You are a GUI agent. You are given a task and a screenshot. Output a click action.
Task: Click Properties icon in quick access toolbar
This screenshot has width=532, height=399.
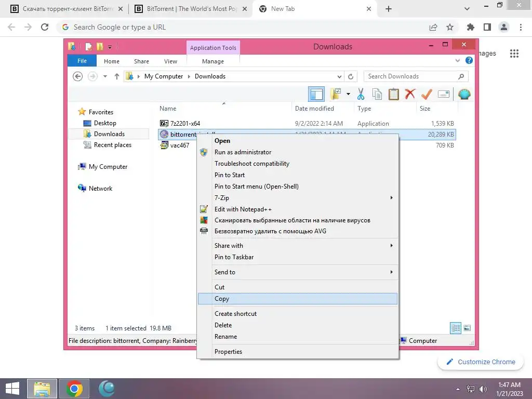click(x=88, y=46)
